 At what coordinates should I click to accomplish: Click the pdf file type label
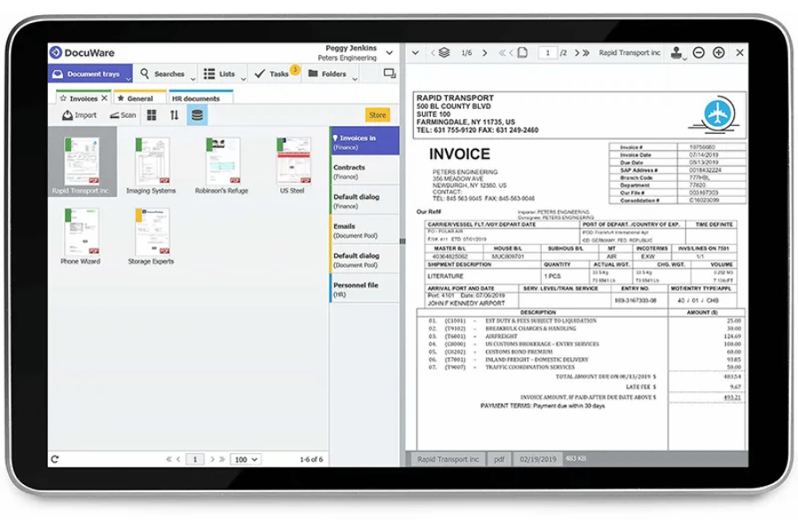tap(498, 459)
